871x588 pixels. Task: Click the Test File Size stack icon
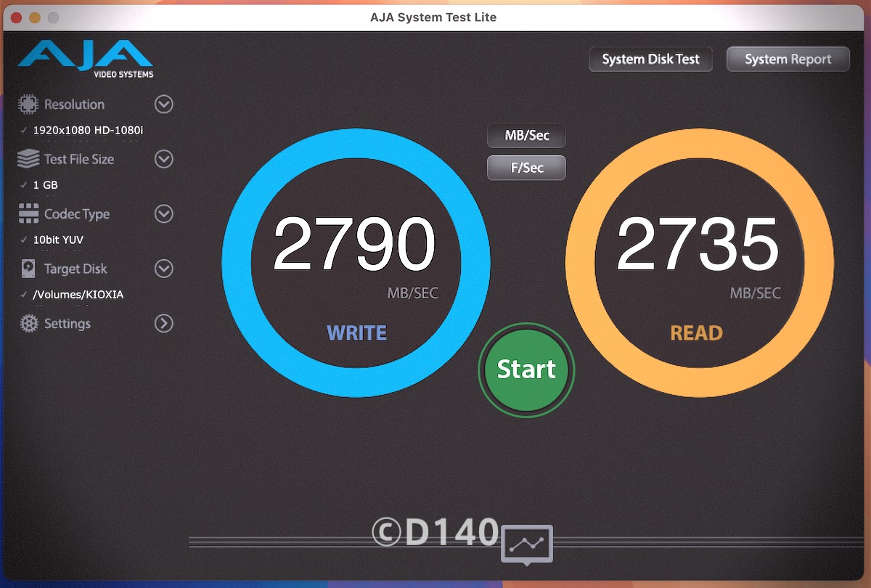(x=28, y=159)
